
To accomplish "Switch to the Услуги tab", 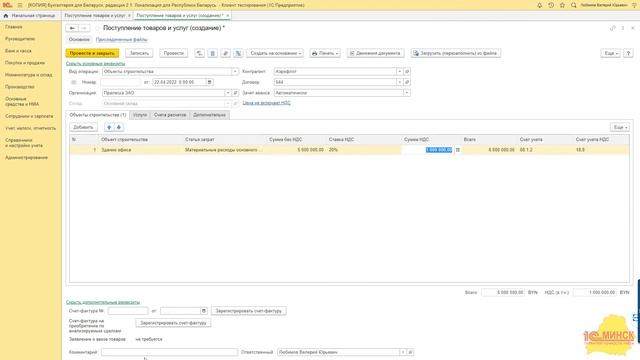I will [x=140, y=115].
